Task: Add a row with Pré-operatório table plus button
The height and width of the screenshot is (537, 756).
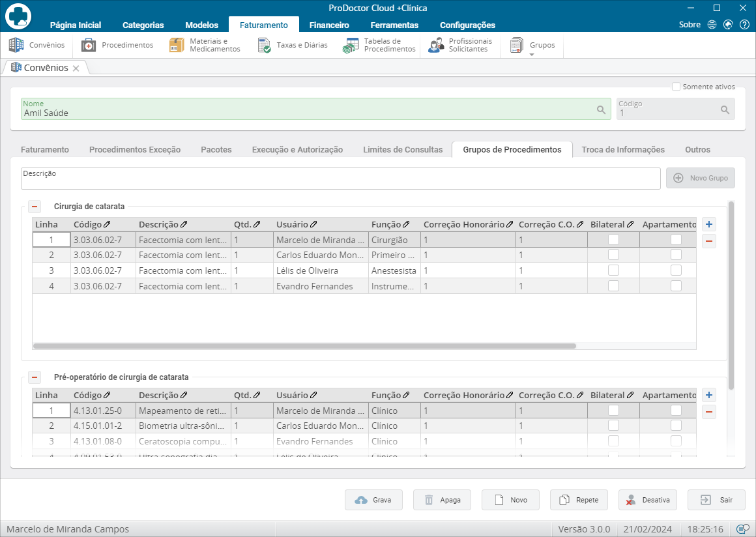Action: point(709,395)
